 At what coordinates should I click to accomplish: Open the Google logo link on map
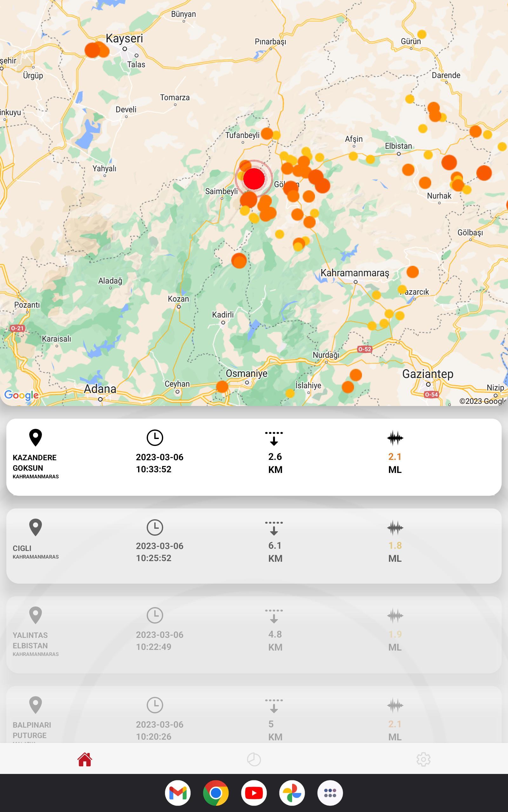pos(22,395)
